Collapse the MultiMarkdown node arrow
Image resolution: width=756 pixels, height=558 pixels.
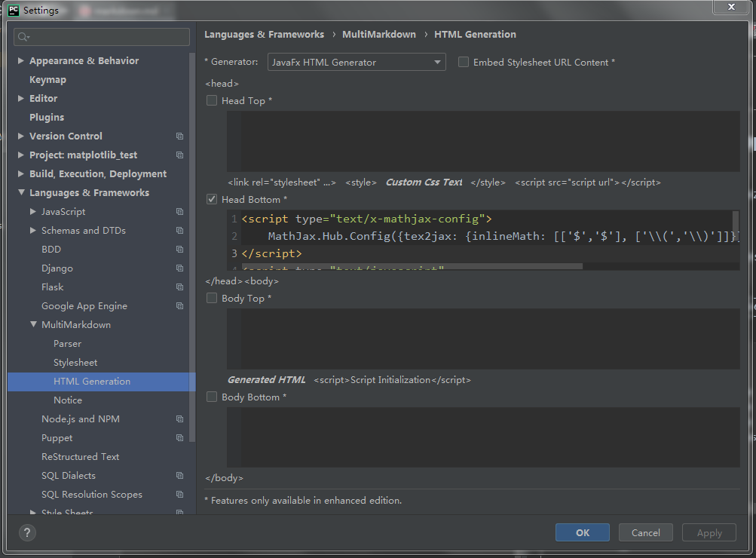(x=33, y=324)
